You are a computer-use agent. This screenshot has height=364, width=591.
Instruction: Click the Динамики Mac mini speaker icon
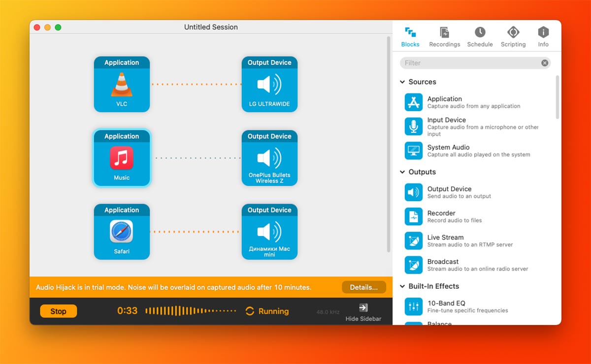click(x=269, y=232)
